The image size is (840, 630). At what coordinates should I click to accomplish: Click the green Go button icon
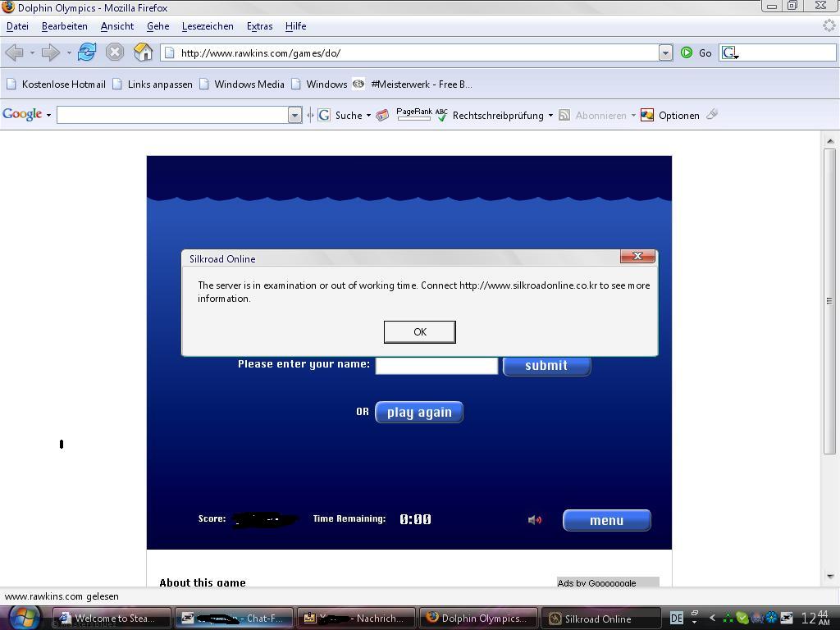tap(687, 52)
